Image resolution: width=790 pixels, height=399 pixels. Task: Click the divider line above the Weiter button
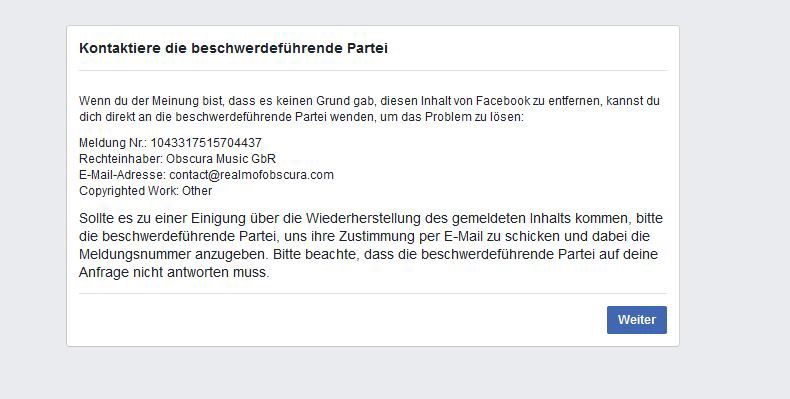point(373,293)
